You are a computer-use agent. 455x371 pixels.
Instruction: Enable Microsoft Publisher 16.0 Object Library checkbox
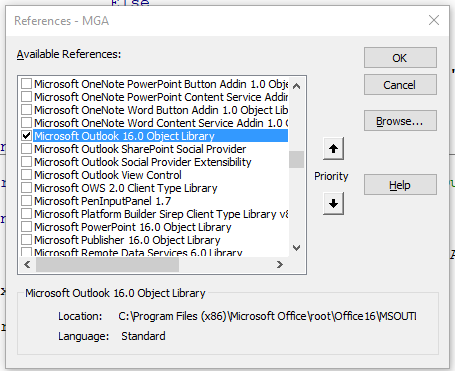coord(26,240)
